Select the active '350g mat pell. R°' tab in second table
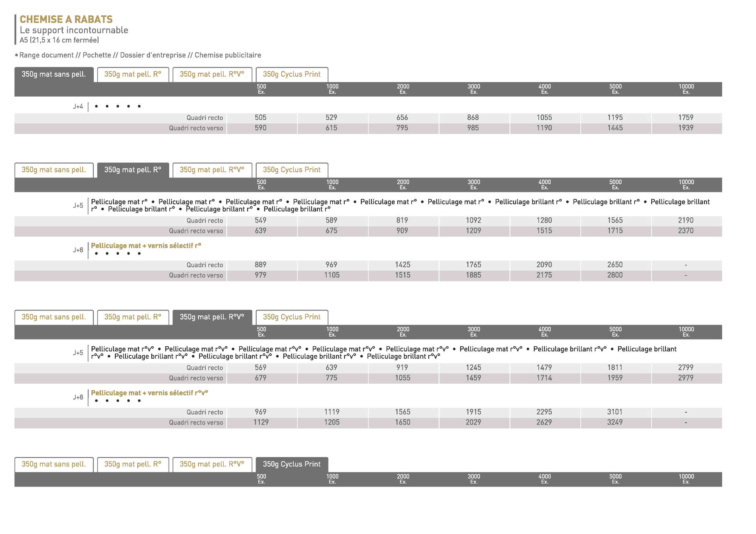The height and width of the screenshot is (534, 756). pos(133,170)
